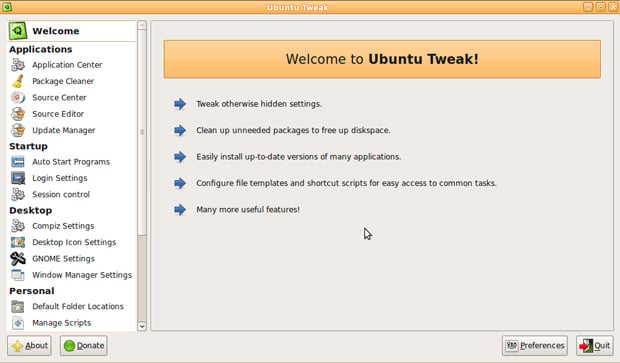Click the Auto Start Programs icon
This screenshot has width=620, height=363.
(x=18, y=162)
